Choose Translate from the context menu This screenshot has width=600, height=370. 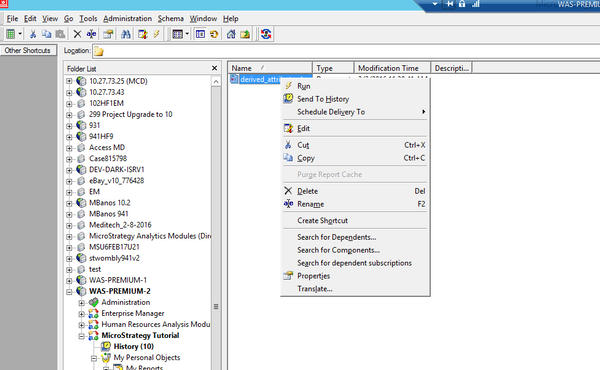point(355,289)
